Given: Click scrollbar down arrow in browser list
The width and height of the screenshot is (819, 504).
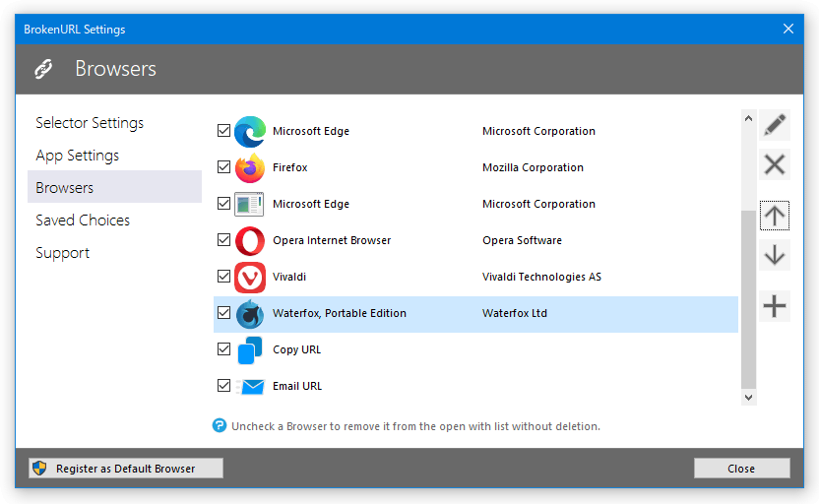Looking at the screenshot, I should (x=748, y=397).
